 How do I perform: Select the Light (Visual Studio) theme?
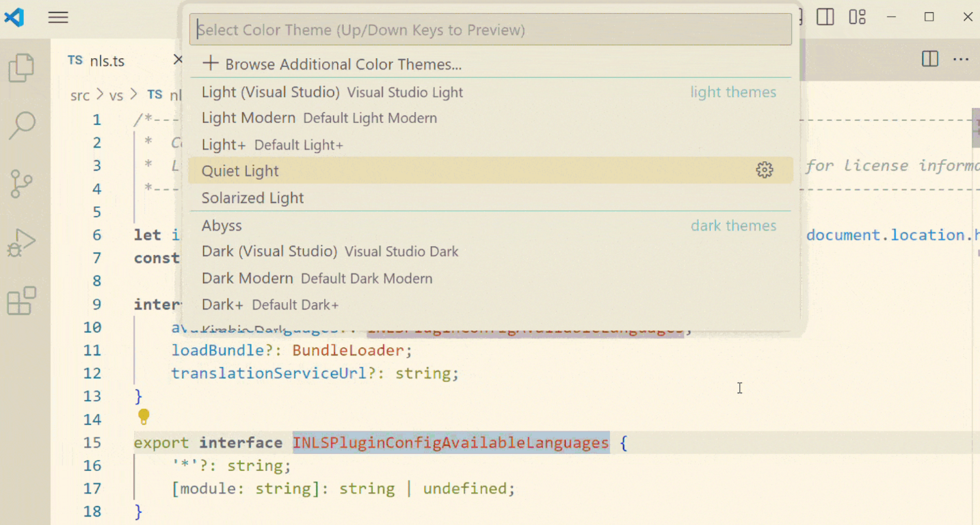click(490, 92)
